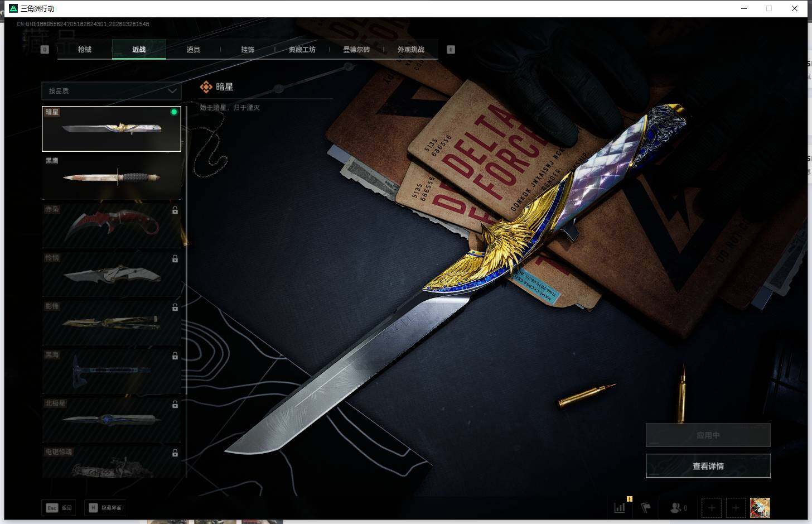Select the 黑鹰 dagger thumbnail
Image resolution: width=812 pixels, height=524 pixels.
pos(112,177)
